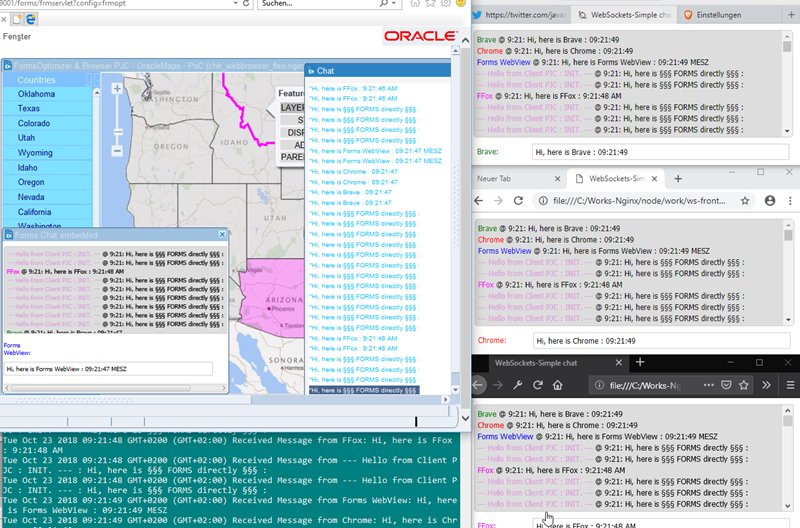The height and width of the screenshot is (528, 800).
Task: Open Internet Explorer favorites star
Action: [x=431, y=3]
